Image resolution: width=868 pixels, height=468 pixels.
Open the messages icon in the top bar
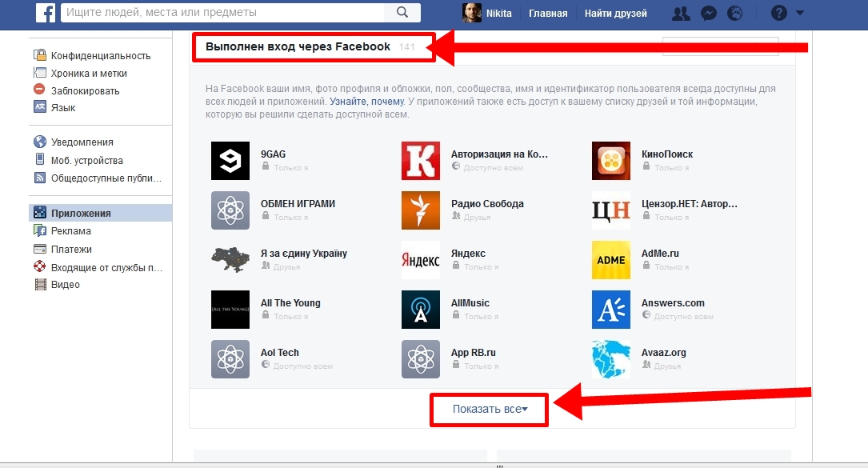pos(709,14)
